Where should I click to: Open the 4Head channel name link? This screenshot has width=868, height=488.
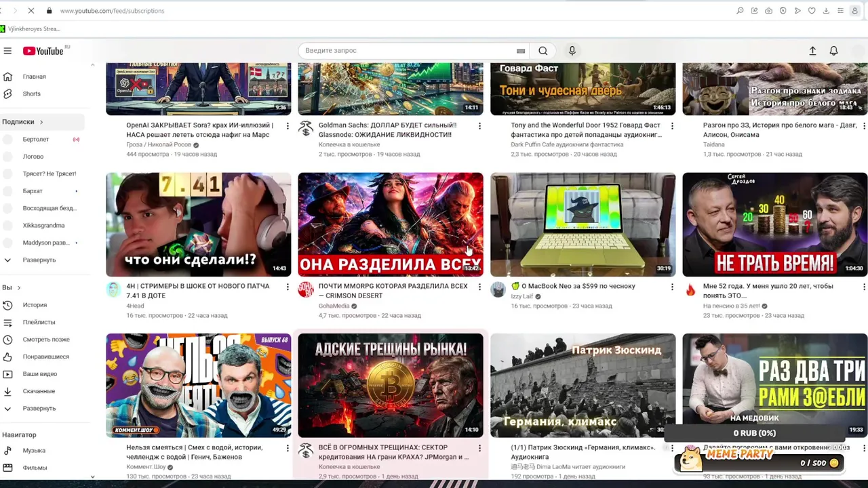point(135,306)
